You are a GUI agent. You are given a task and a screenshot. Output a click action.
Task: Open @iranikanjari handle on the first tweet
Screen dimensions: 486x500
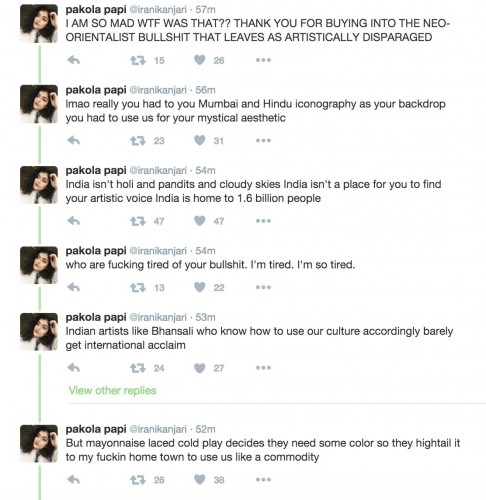point(158,10)
